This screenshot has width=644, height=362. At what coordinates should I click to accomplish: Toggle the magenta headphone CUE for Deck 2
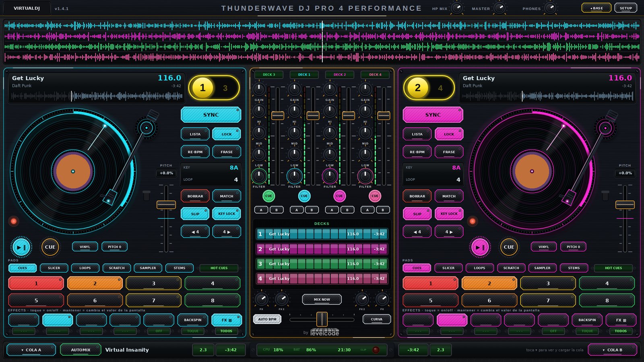[339, 196]
